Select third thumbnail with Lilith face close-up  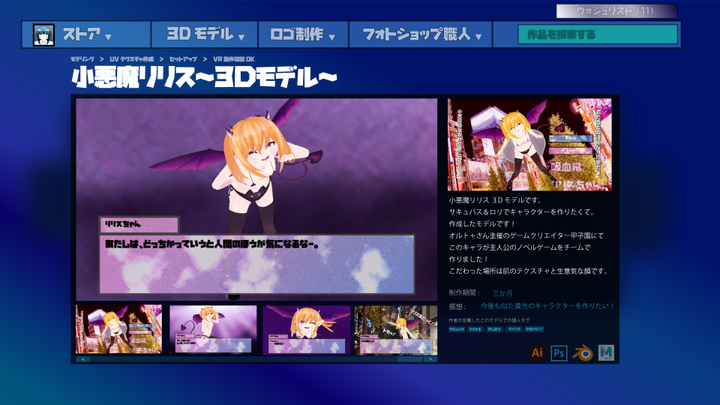(x=306, y=329)
